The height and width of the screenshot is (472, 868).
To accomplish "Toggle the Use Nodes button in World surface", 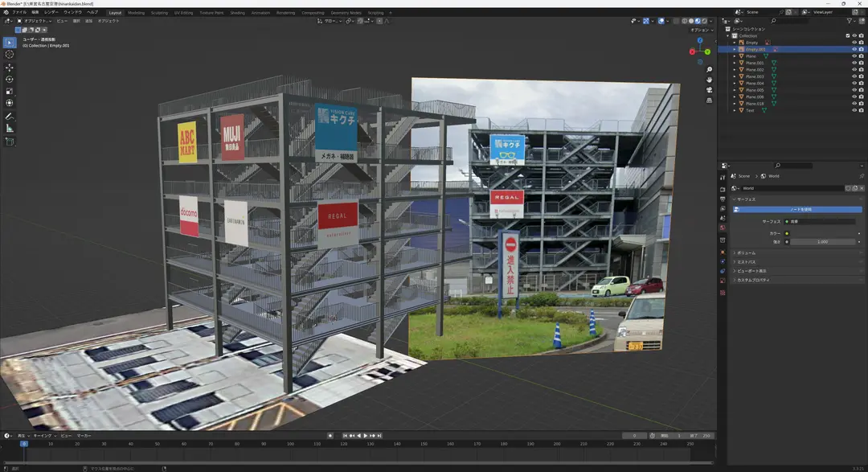I will tap(797, 209).
